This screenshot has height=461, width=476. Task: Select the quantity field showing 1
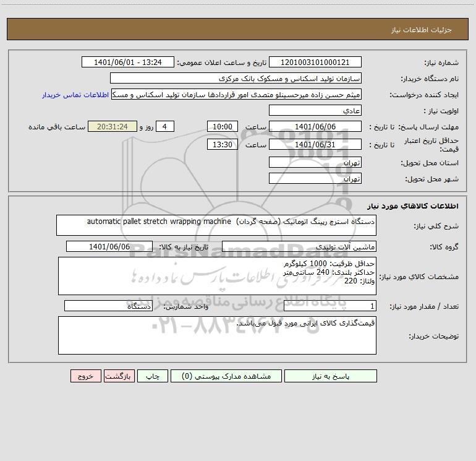330,306
